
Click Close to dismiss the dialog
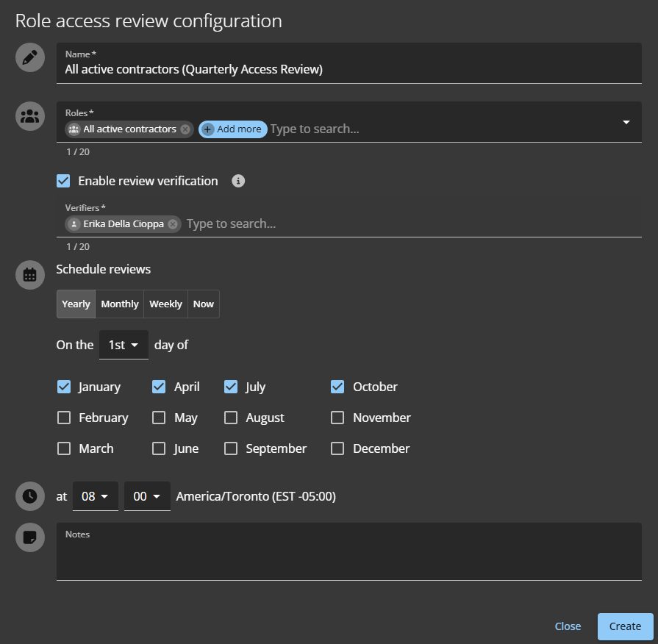click(568, 626)
